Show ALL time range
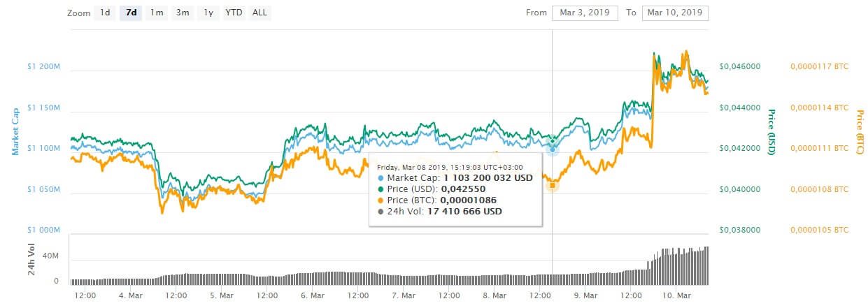The width and height of the screenshot is (868, 308). pyautogui.click(x=259, y=13)
